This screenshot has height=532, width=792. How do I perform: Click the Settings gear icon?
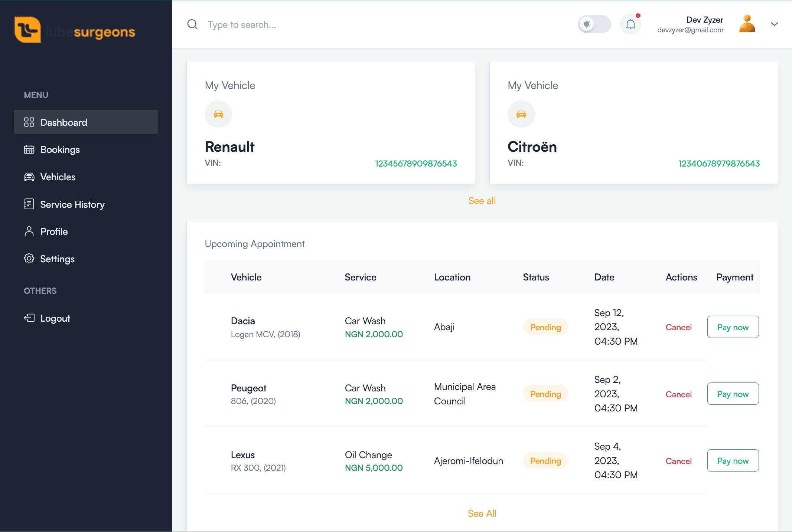coord(29,259)
